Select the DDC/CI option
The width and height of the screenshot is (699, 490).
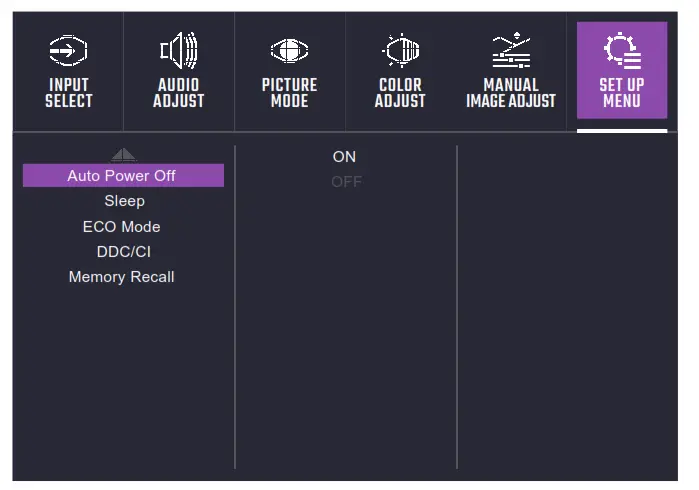tap(123, 252)
